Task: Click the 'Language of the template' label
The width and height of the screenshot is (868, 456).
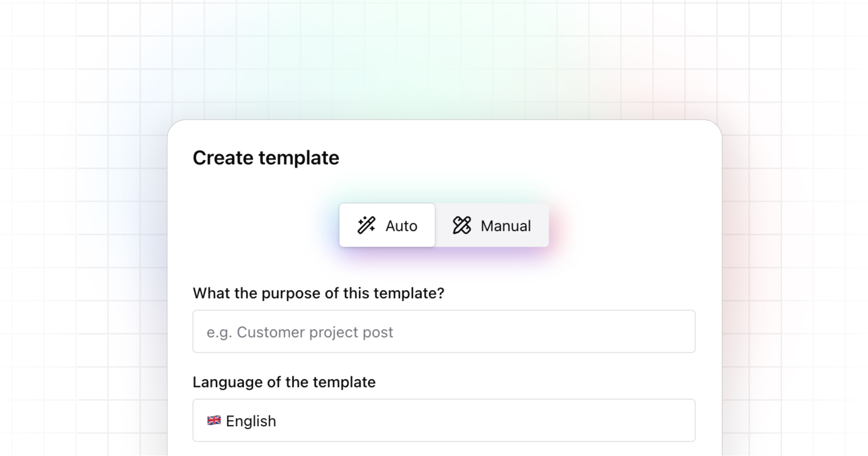Action: point(284,382)
